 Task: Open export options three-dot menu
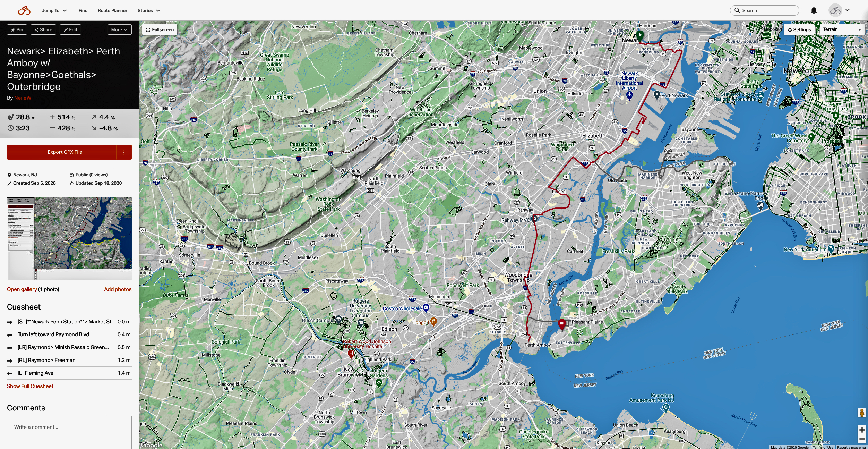[x=124, y=152]
